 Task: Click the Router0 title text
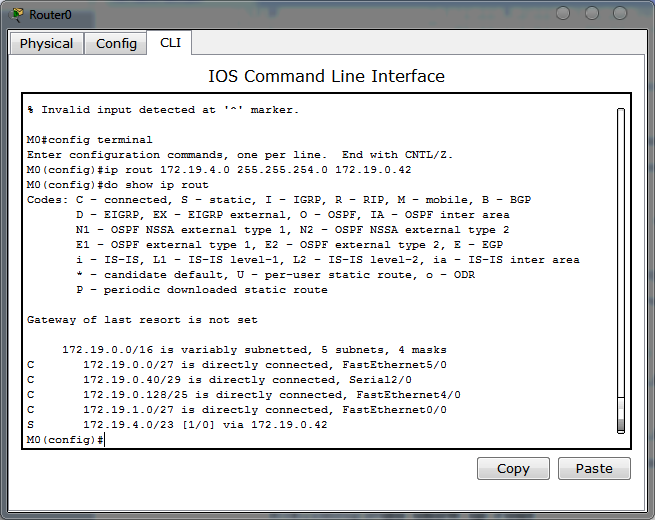point(49,14)
